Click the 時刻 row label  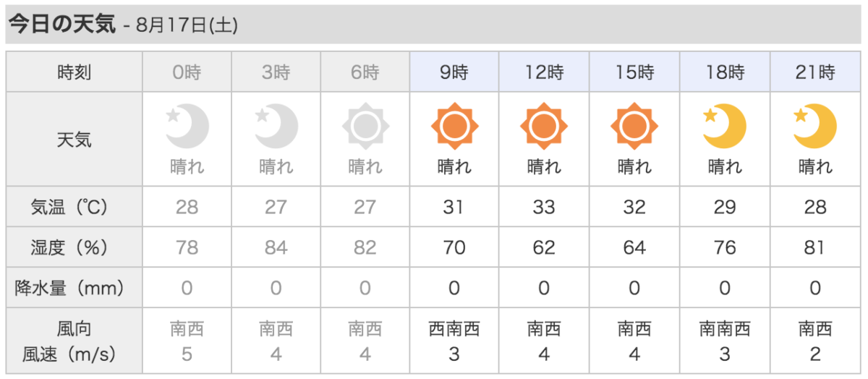click(x=74, y=72)
